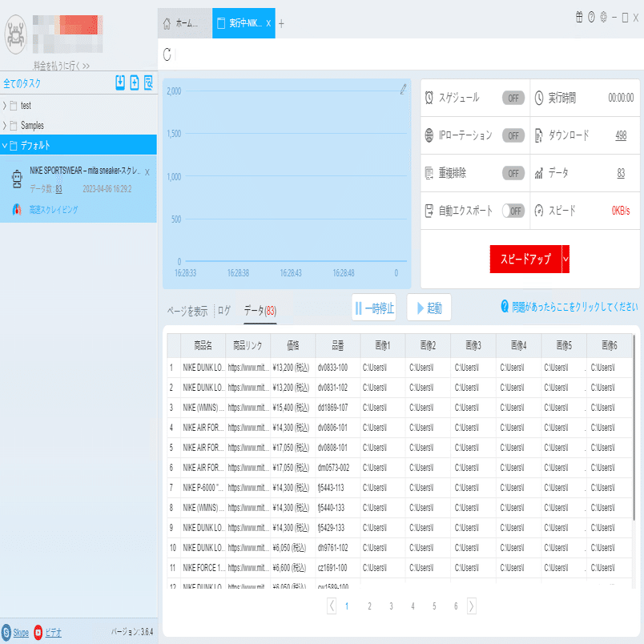Viewport: 644px width, 644px height.
Task: Select product number cell dv0833-100
Action: pyautogui.click(x=337, y=368)
